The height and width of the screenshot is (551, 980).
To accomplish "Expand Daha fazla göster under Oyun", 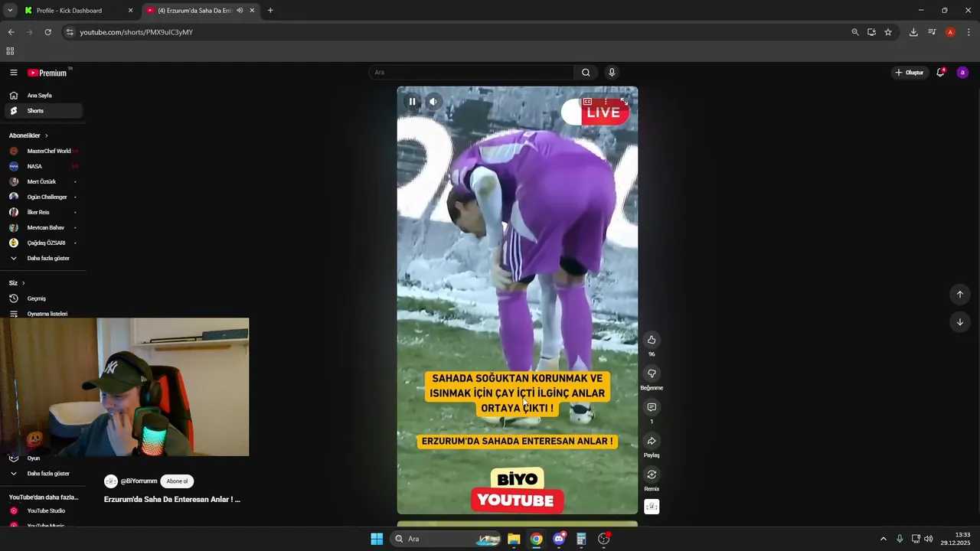I will click(x=43, y=474).
